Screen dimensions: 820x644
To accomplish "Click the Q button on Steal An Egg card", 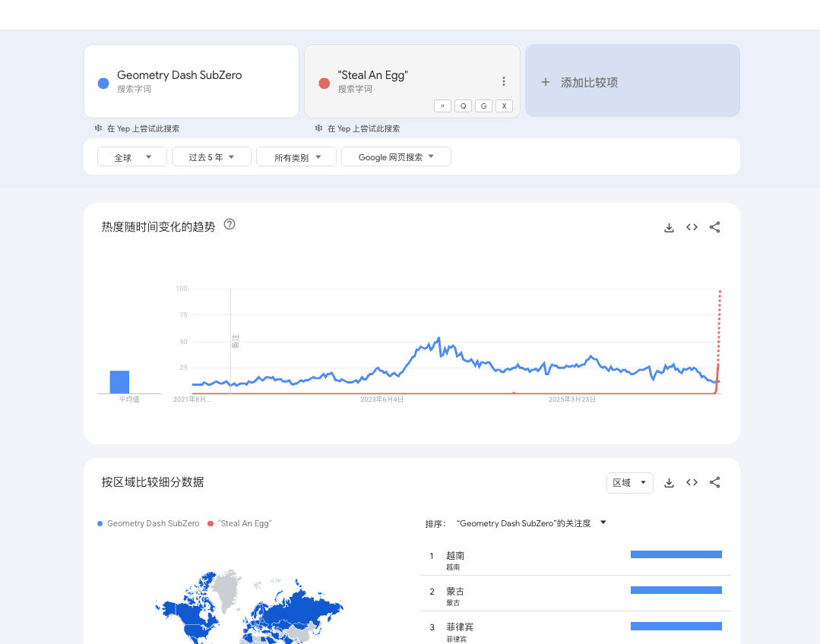I will 463,106.
